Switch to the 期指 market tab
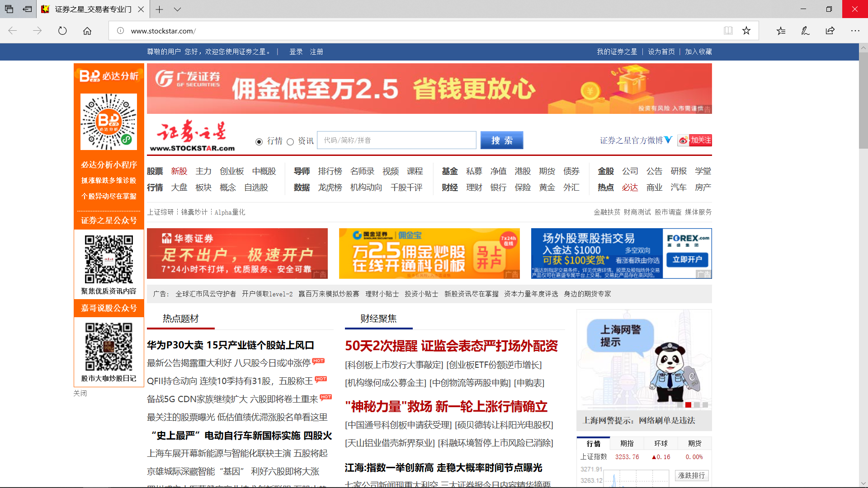Image resolution: width=868 pixels, height=488 pixels. tap(627, 444)
